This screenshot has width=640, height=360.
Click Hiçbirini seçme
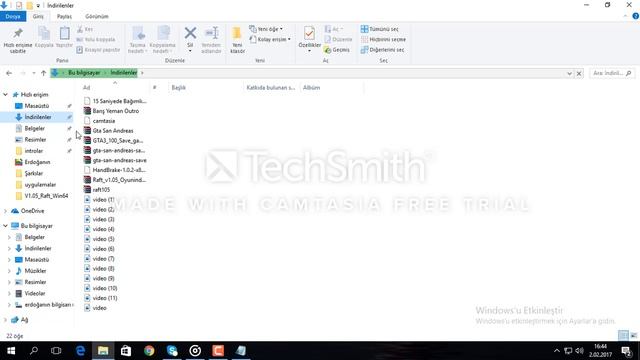point(383,40)
